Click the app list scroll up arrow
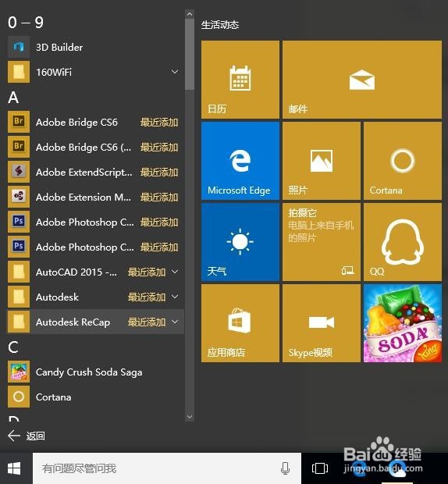The height and width of the screenshot is (484, 448). [190, 14]
